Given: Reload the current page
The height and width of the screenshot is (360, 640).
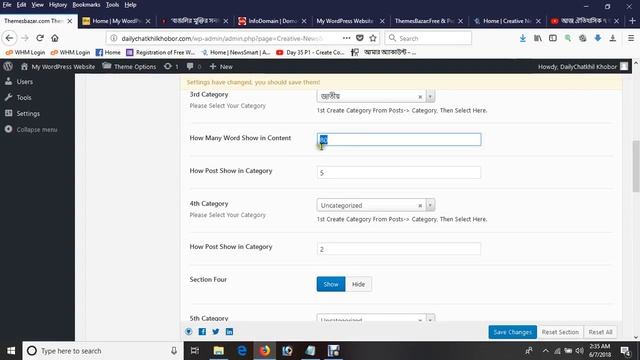Looking at the screenshot, I should pyautogui.click(x=40, y=38).
